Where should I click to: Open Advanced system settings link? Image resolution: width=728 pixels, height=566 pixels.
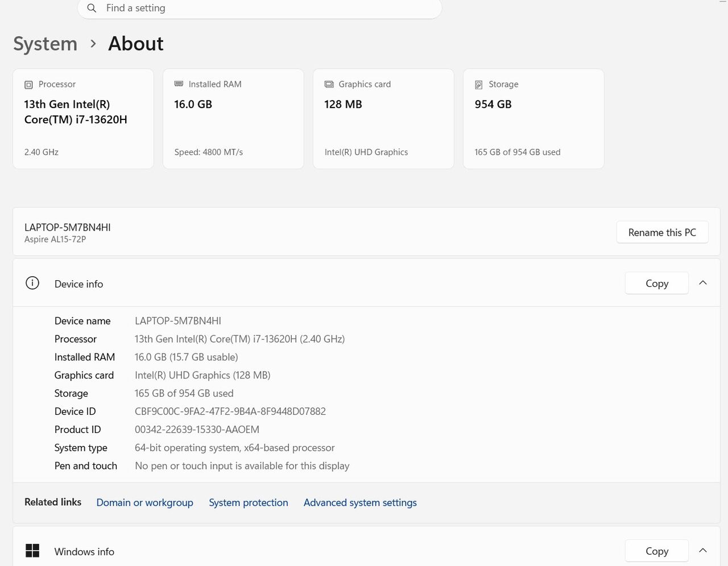point(360,502)
